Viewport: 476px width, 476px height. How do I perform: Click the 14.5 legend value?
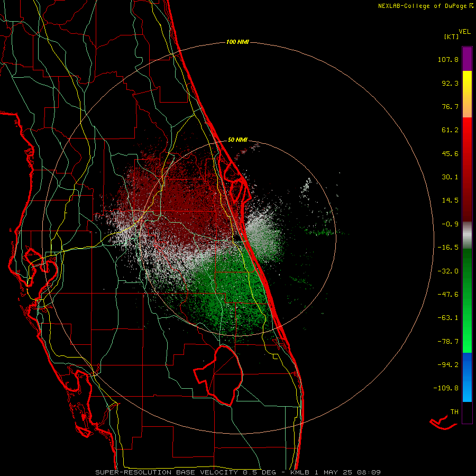click(x=450, y=200)
